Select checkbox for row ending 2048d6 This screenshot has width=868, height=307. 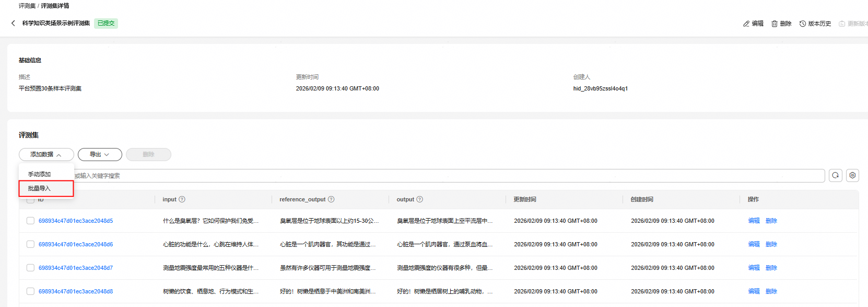[30, 244]
